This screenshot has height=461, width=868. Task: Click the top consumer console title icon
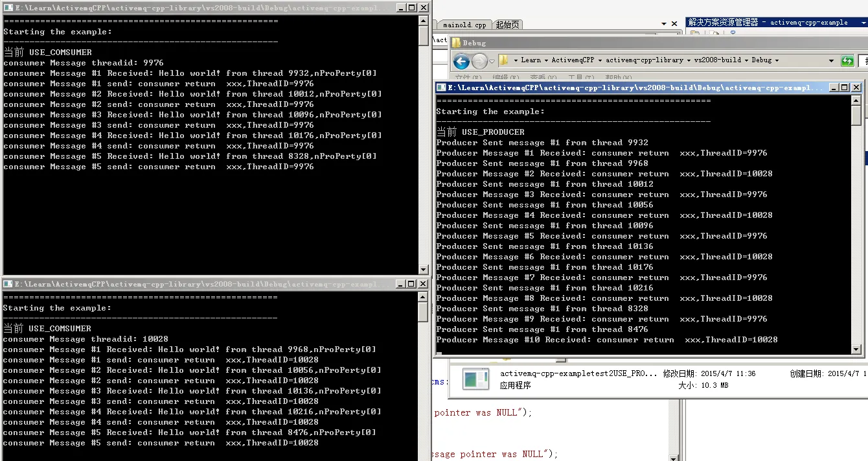(x=8, y=8)
